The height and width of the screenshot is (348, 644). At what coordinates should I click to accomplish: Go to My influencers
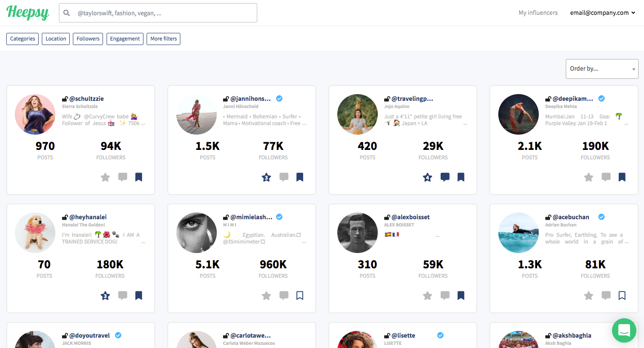pos(538,13)
